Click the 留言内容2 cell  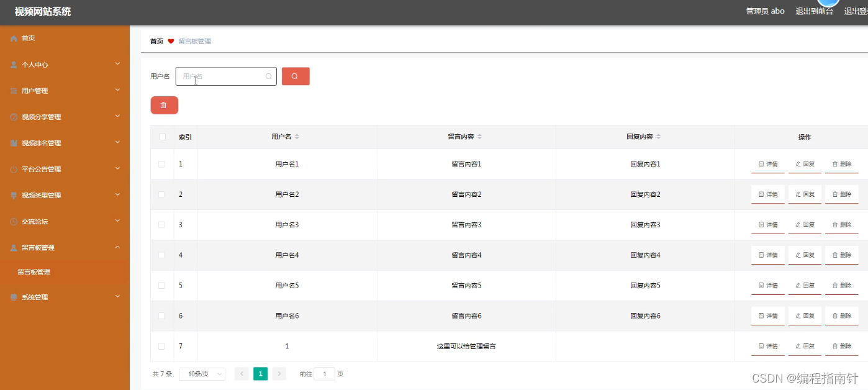[466, 194]
